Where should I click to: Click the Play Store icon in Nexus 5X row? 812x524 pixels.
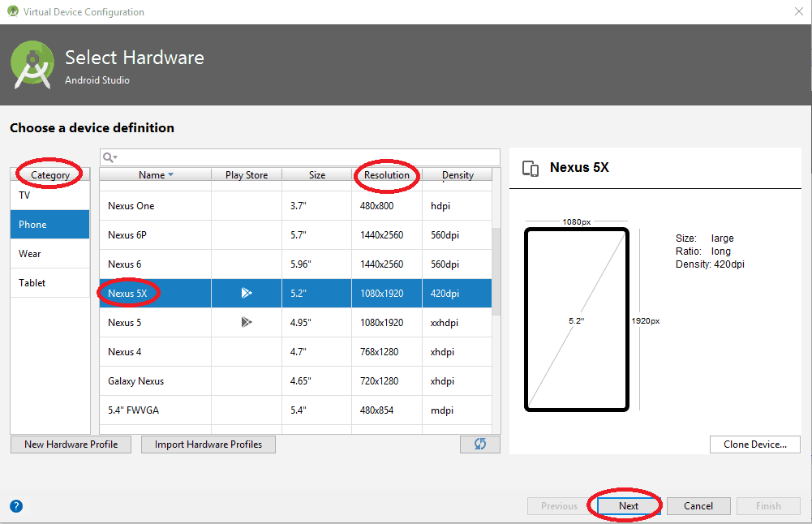click(x=247, y=293)
